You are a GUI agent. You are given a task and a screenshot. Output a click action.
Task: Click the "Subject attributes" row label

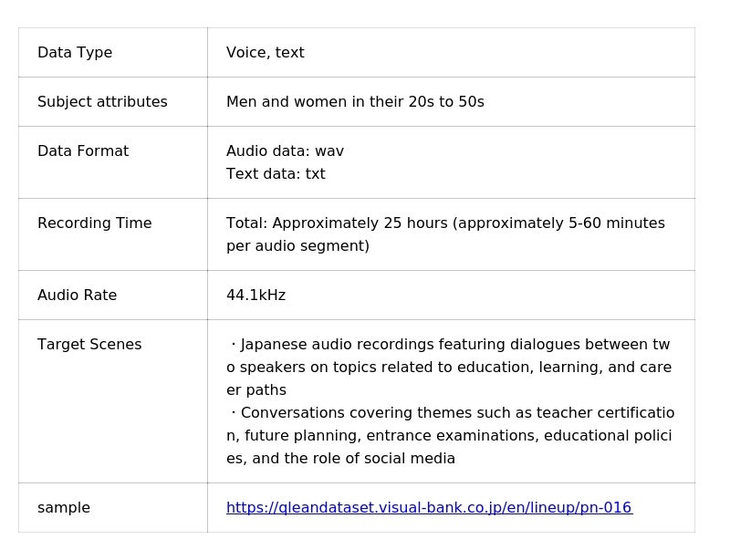pyautogui.click(x=102, y=102)
